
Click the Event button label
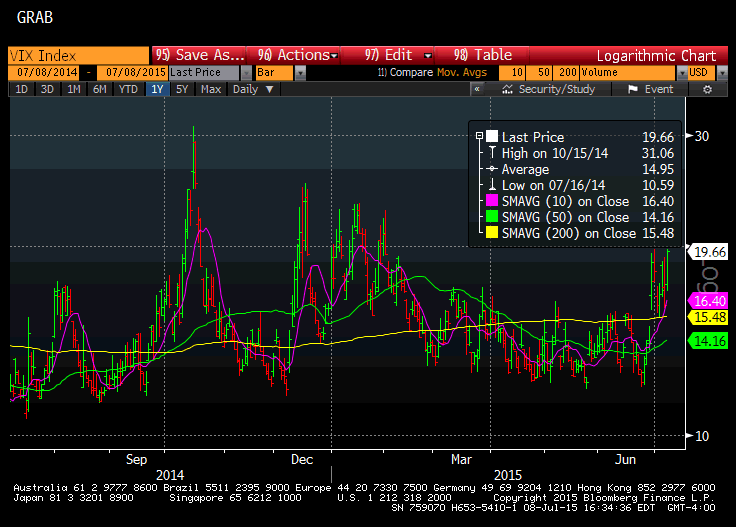(659, 89)
